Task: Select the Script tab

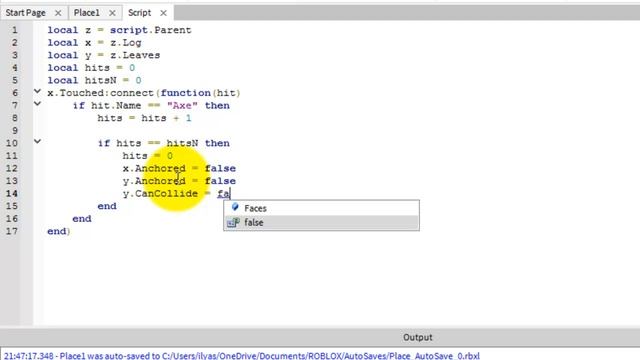Action: coord(139,13)
